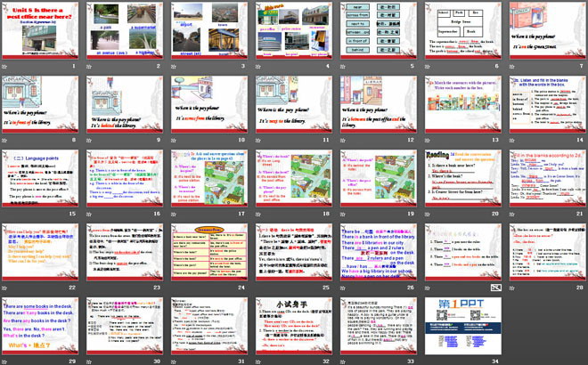This screenshot has height=365, width=588.
Task: Select slide 12 'between the post office' thumbnail
Action: (379, 104)
